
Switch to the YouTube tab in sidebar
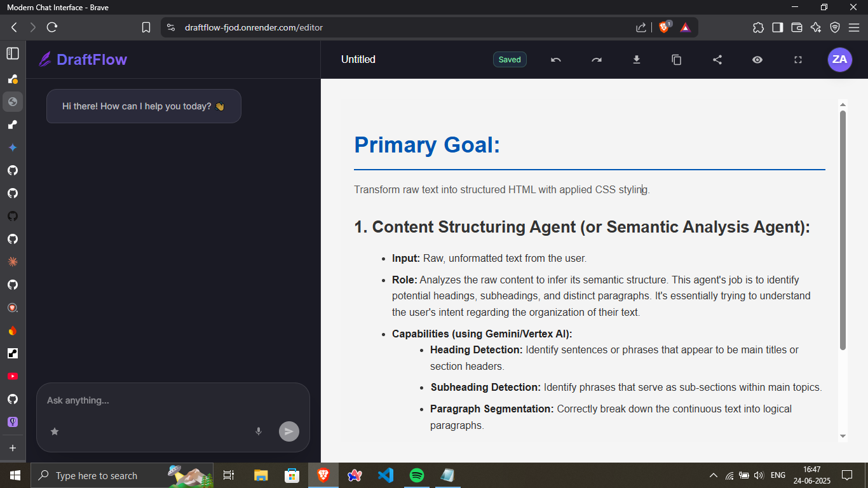(13, 376)
